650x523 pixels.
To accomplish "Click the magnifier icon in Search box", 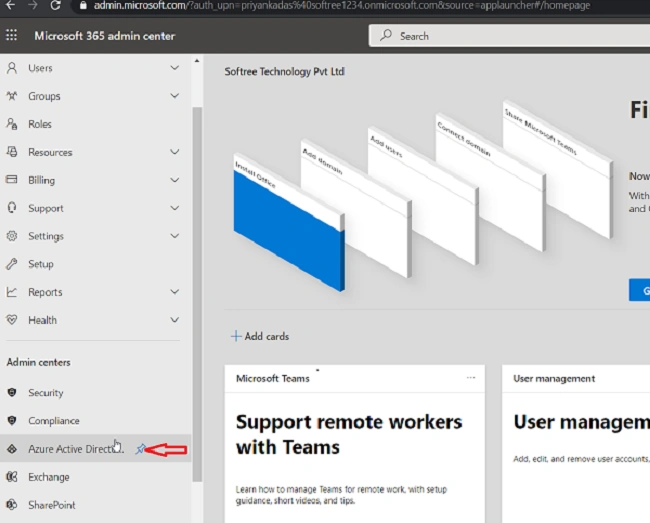I will coord(386,36).
